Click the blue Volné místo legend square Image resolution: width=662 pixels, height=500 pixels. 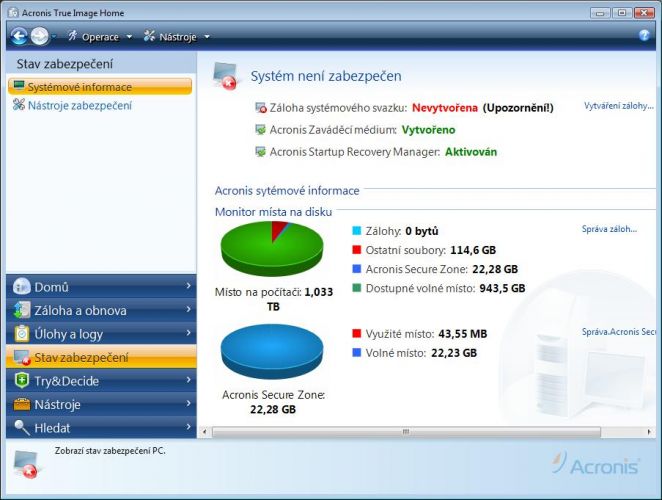pos(357,352)
